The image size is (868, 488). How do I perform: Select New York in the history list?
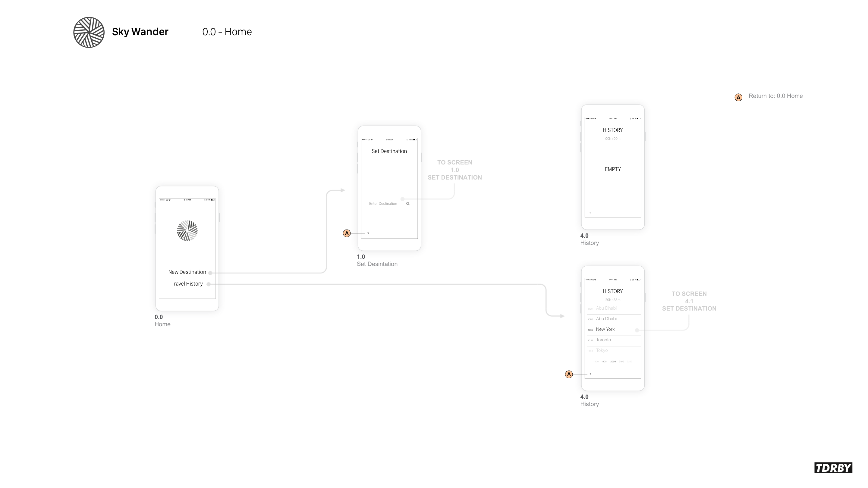pos(605,329)
